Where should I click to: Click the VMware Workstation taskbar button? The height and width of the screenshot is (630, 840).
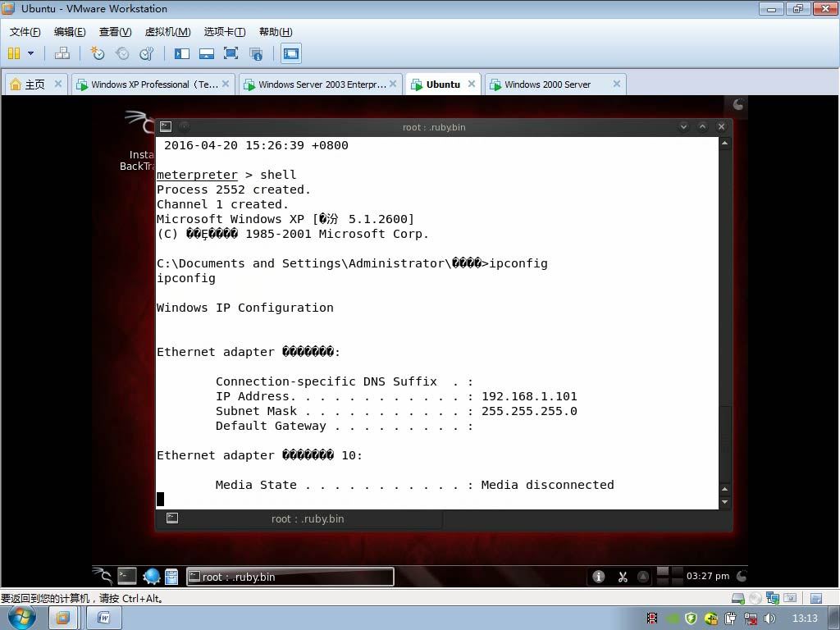click(x=62, y=619)
